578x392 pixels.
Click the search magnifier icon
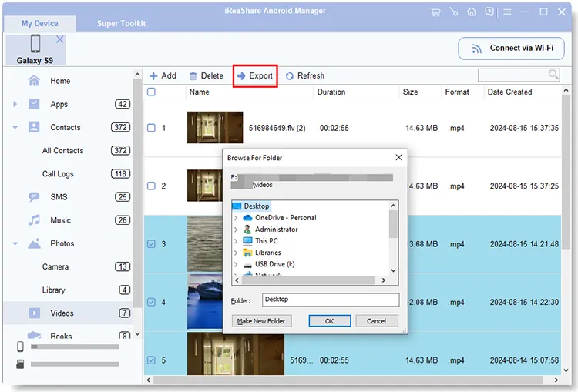(553, 75)
